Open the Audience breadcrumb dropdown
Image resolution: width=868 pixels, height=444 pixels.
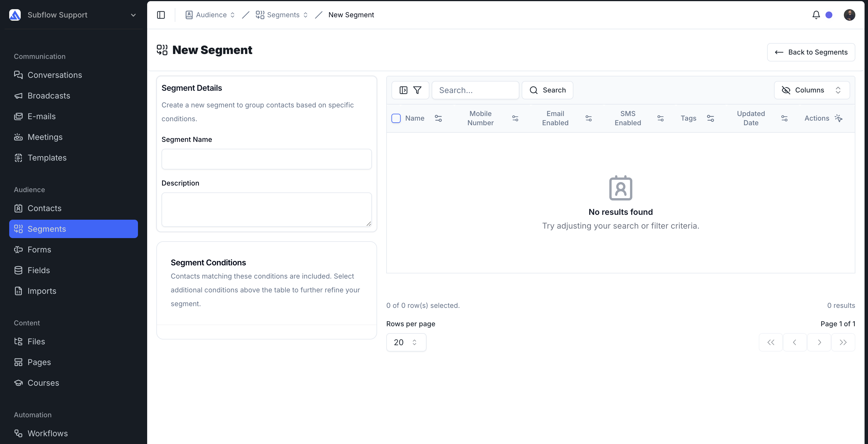210,15
